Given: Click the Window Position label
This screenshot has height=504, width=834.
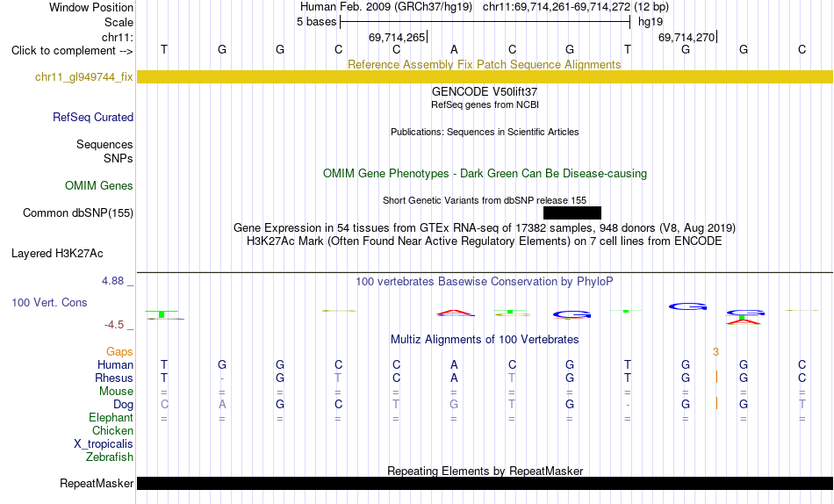Looking at the screenshot, I should (91, 7).
